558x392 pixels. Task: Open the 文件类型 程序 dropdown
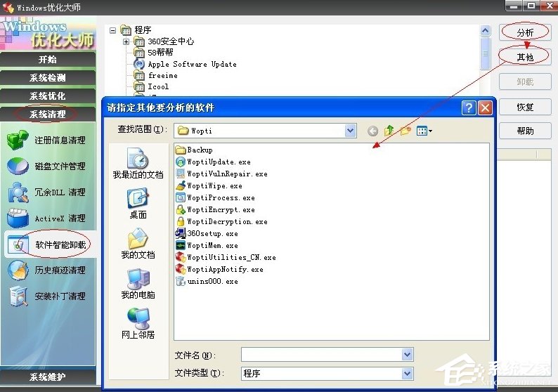point(407,374)
